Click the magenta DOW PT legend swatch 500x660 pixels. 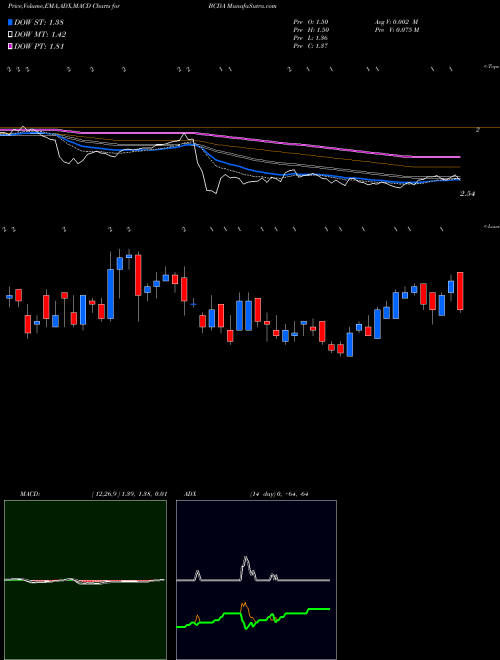(x=11, y=46)
